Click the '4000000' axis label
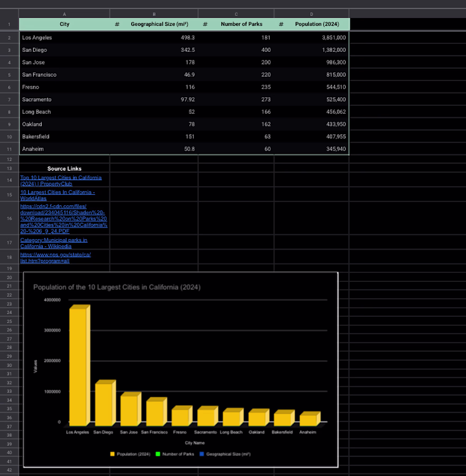Viewport: 466px width, 476px height. (52, 300)
